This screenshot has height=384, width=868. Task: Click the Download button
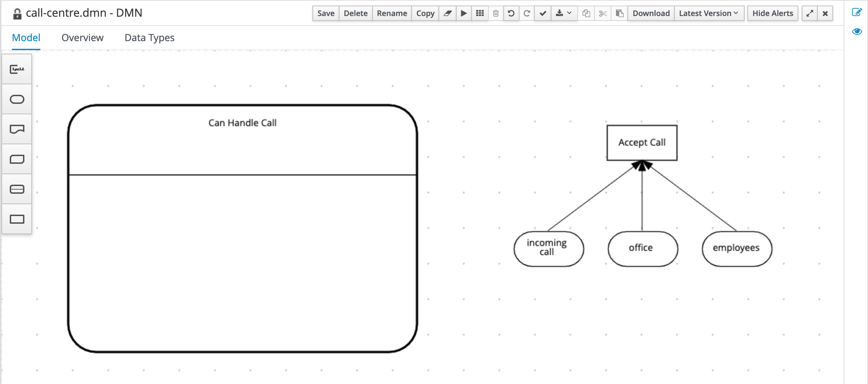click(x=651, y=13)
